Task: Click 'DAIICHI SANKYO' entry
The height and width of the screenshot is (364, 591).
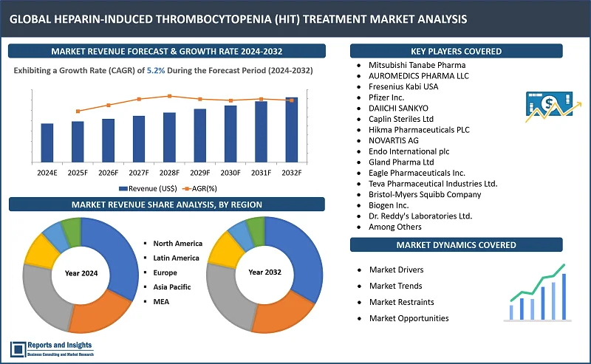Action: 398,109
